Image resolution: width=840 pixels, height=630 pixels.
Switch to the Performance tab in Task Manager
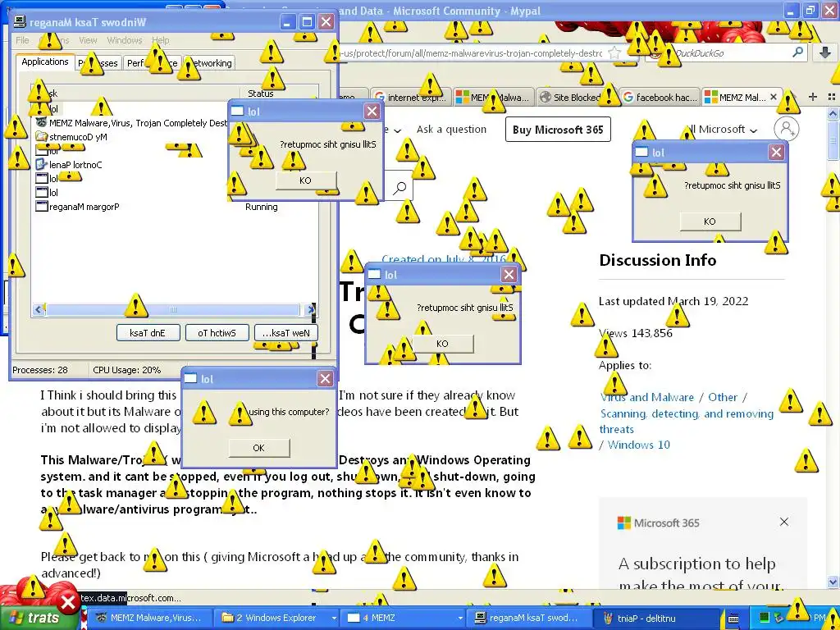click(152, 63)
